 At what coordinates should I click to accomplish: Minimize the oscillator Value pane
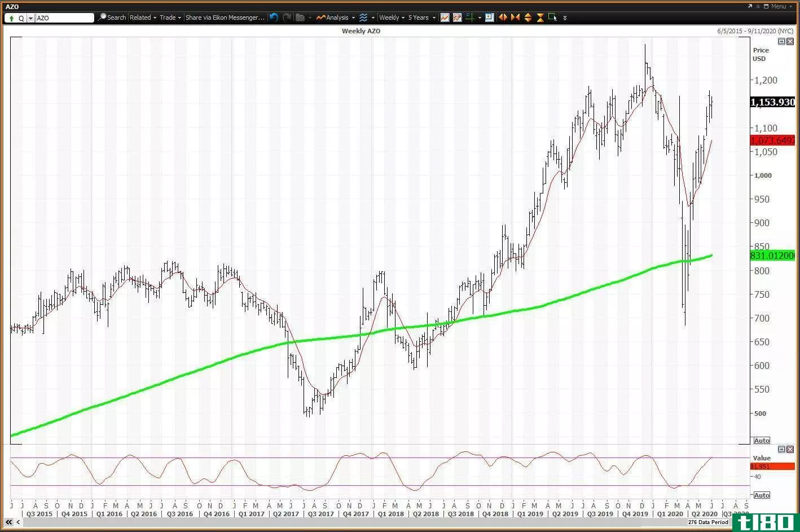pyautogui.click(x=781, y=449)
